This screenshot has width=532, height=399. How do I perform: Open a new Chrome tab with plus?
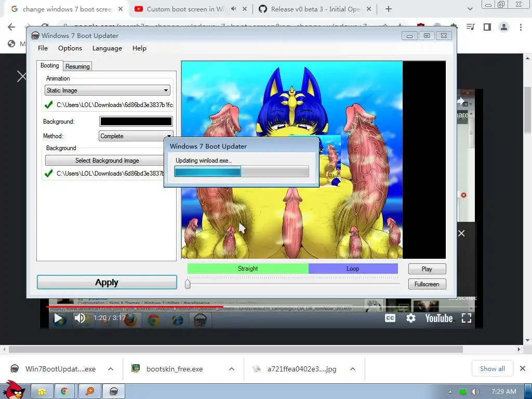(389, 9)
